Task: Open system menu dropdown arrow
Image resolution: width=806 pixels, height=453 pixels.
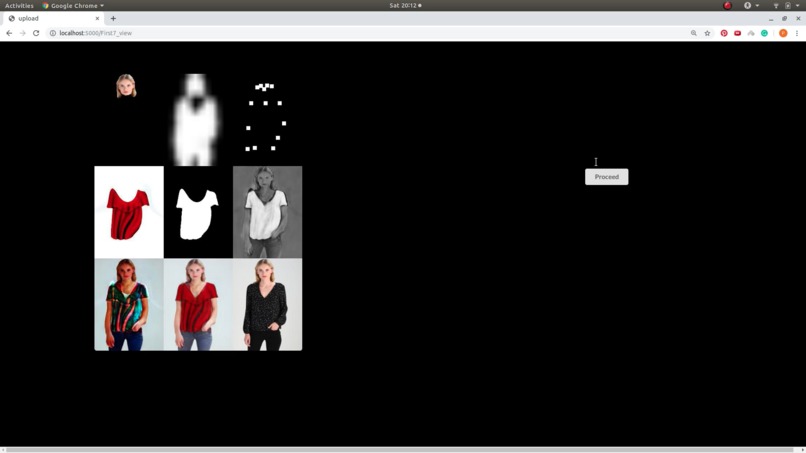Action: (798, 6)
